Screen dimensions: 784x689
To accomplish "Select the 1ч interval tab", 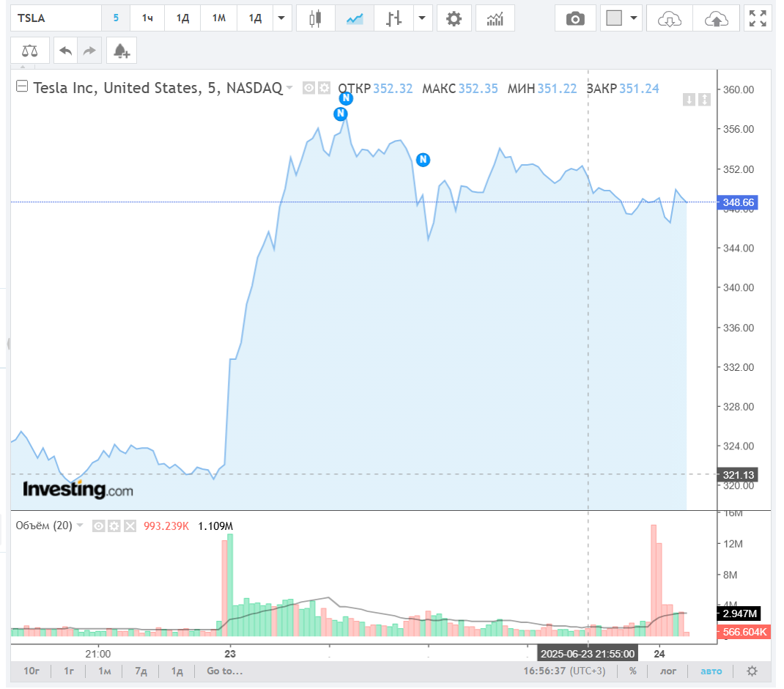I will click(x=148, y=18).
